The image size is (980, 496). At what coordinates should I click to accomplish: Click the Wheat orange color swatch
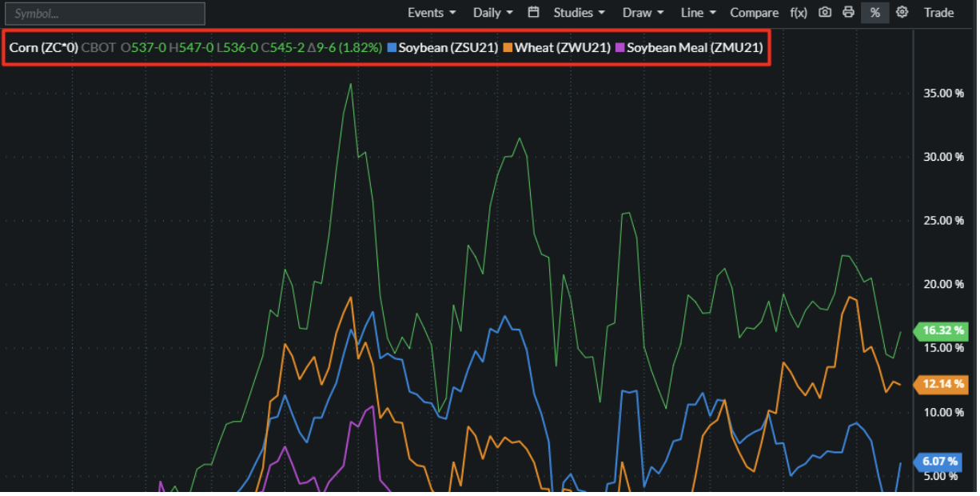(x=508, y=48)
